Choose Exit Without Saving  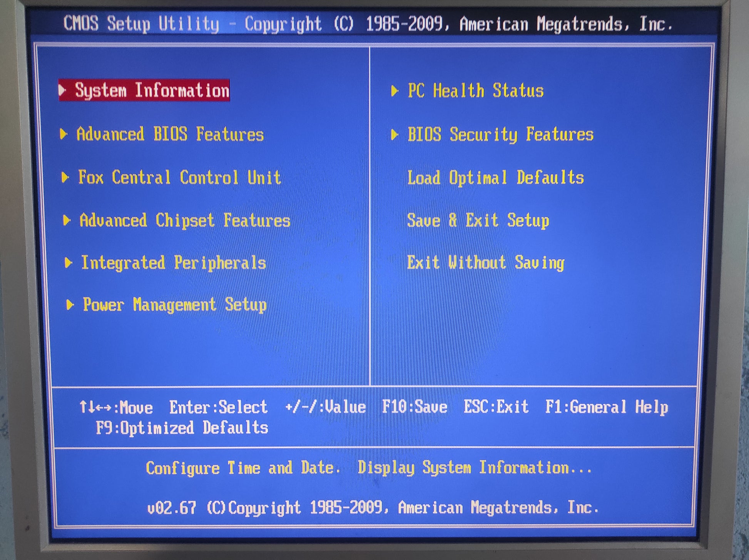click(x=485, y=263)
